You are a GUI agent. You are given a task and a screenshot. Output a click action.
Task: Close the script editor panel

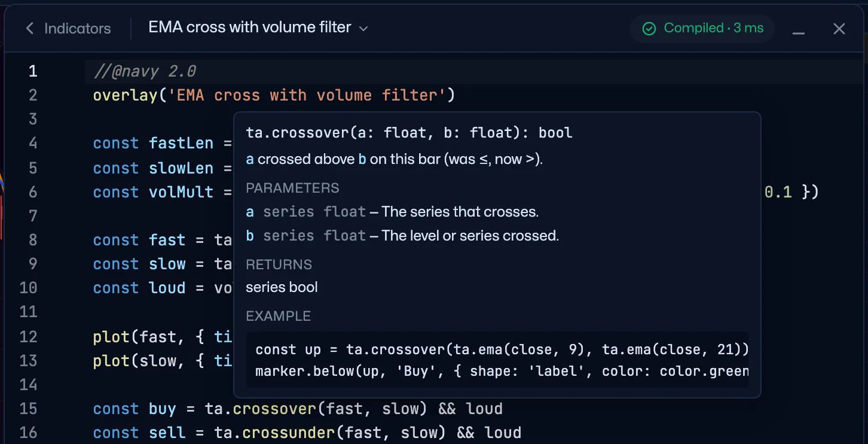[839, 29]
